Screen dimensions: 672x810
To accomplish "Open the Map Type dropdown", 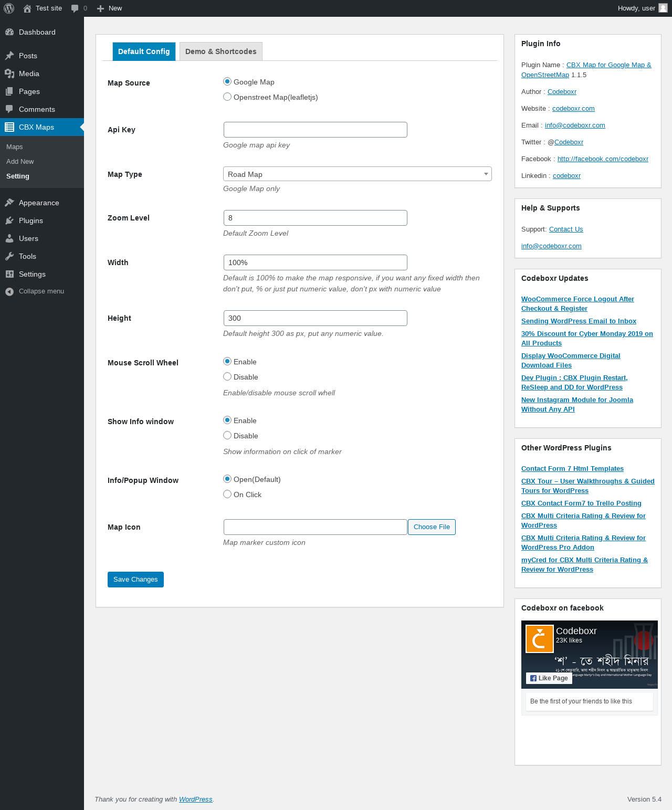I will (358, 174).
